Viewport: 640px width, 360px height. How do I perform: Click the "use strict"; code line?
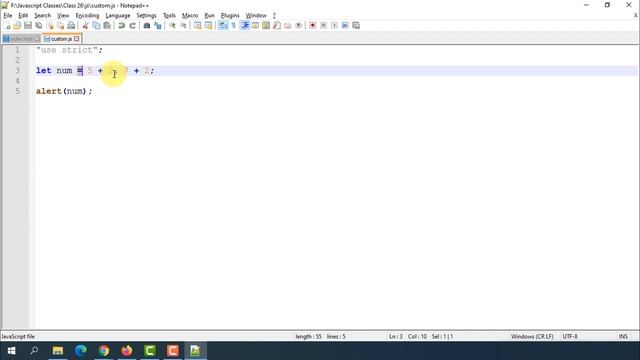pyautogui.click(x=69, y=50)
